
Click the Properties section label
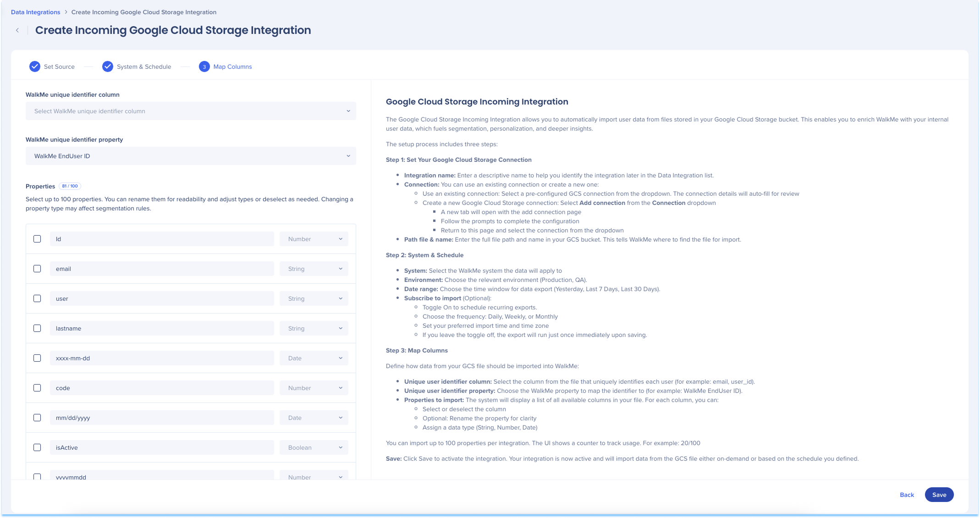tap(40, 187)
